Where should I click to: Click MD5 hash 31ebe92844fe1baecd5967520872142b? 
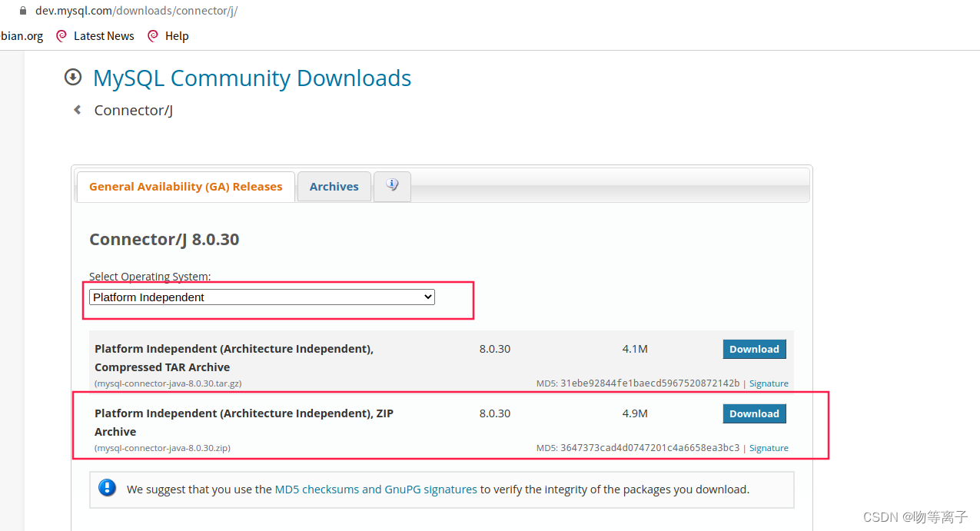coord(650,383)
